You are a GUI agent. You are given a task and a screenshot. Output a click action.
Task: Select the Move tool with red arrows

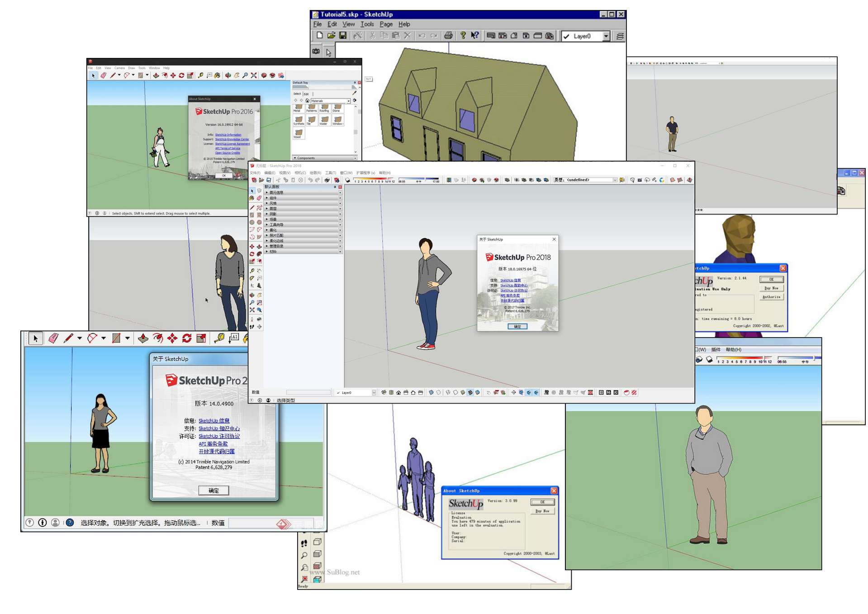(172, 338)
